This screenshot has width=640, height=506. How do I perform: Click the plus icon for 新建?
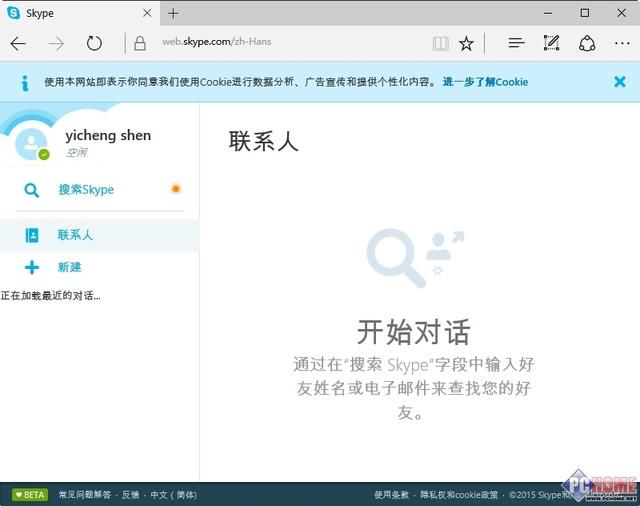pyautogui.click(x=32, y=268)
